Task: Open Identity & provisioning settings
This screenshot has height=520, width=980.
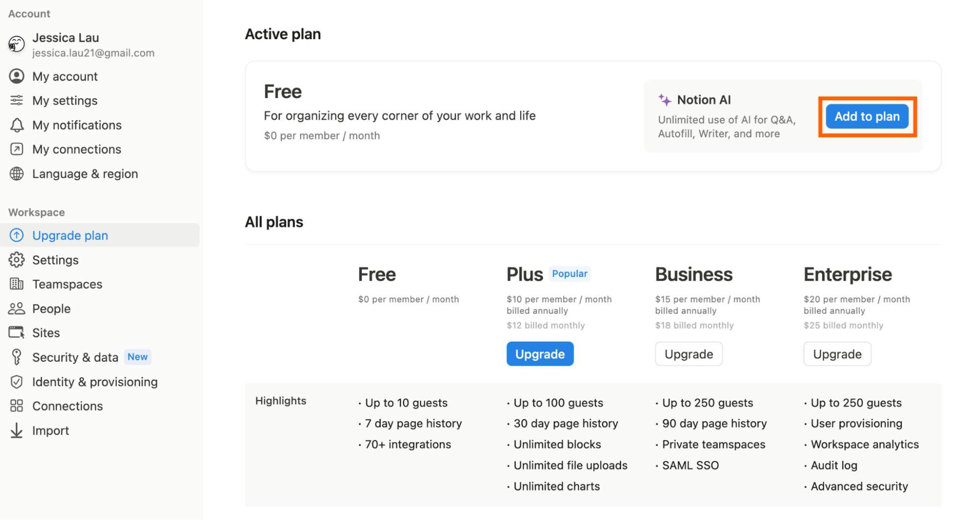Action: 95,382
